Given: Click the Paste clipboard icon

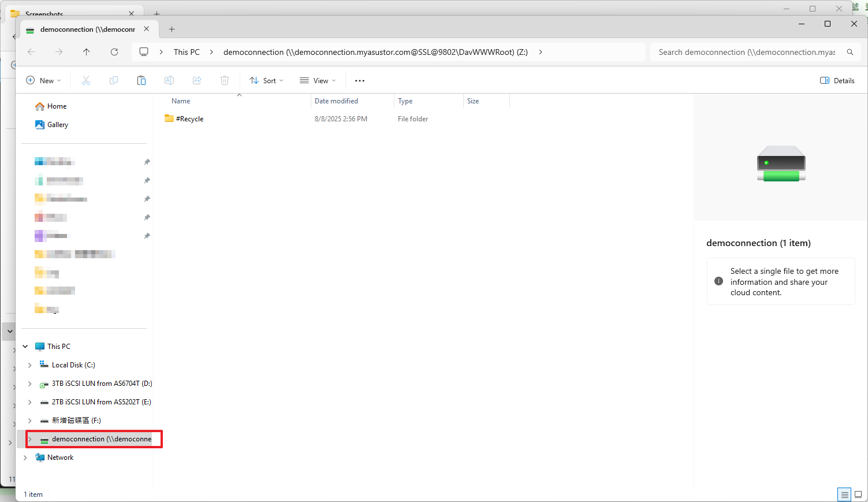Looking at the screenshot, I should pyautogui.click(x=141, y=80).
